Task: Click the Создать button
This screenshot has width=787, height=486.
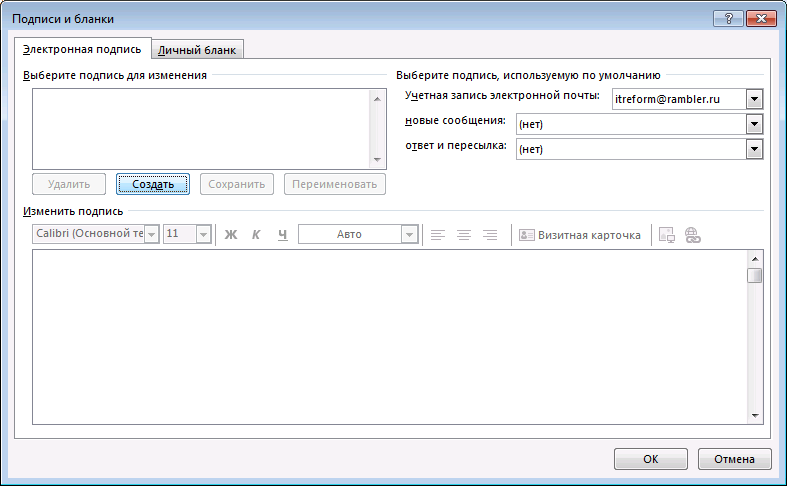Action: point(153,184)
